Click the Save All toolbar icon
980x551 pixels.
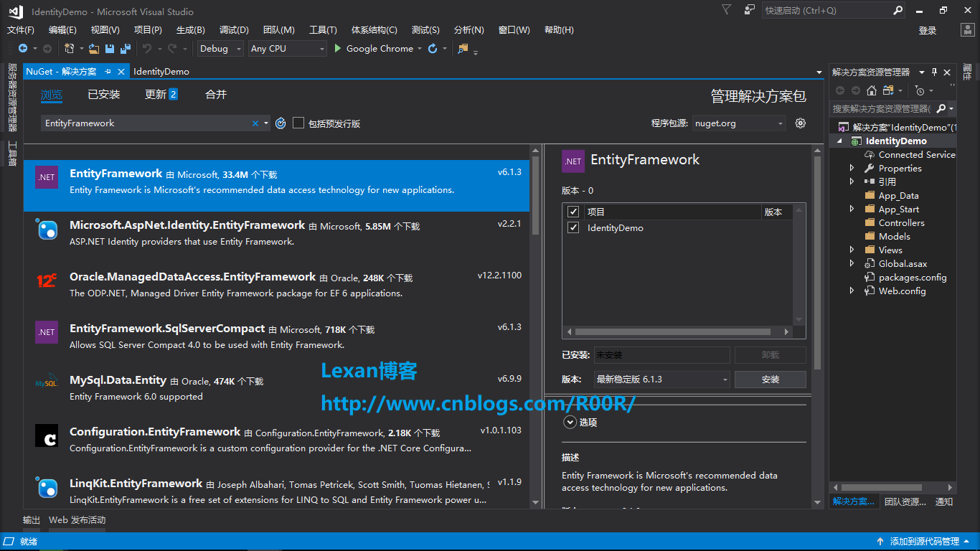coord(126,49)
